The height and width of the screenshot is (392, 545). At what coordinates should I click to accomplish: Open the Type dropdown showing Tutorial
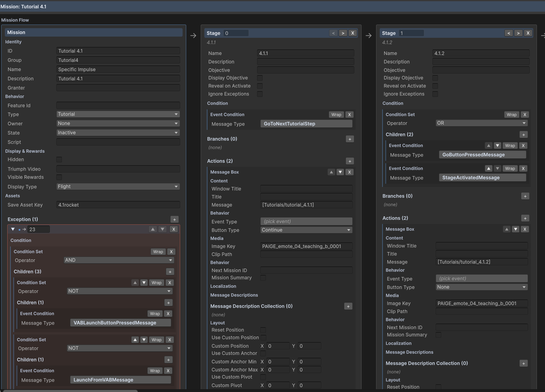118,114
